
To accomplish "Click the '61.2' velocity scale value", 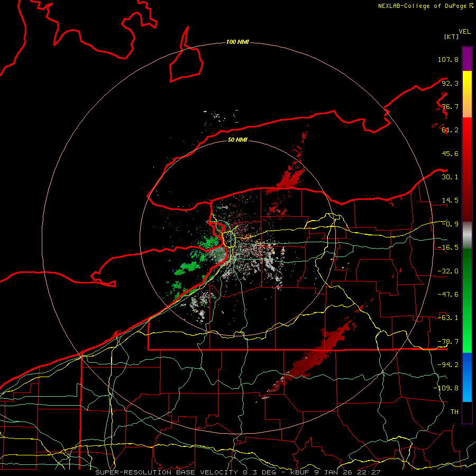I will (x=450, y=130).
